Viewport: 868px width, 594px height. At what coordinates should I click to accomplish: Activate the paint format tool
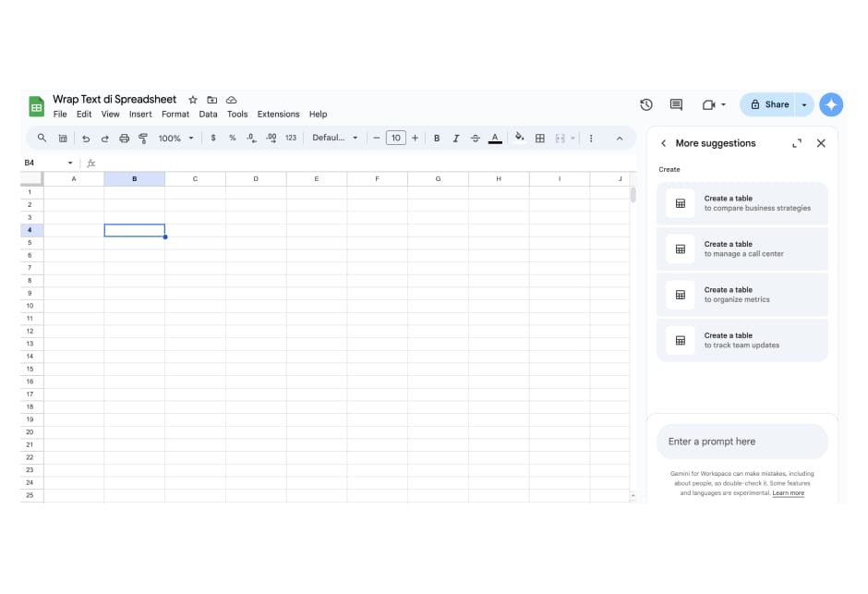coord(143,138)
